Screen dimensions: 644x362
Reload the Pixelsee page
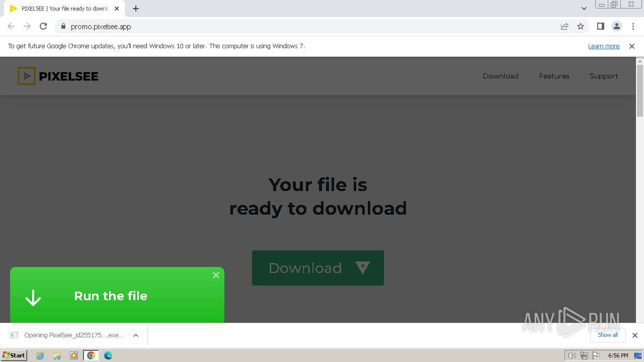(43, 26)
